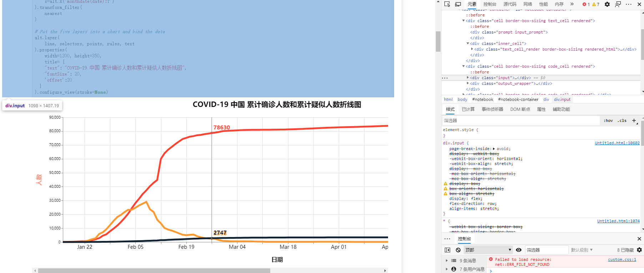Switch to the 网络 tab

point(528,4)
